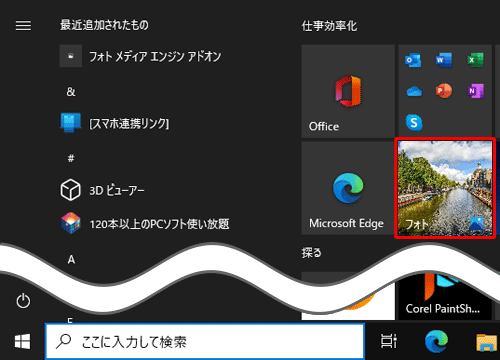The width and height of the screenshot is (500, 360).
Task: Open the Outlook icon in Office folder tile
Action: pos(413,60)
